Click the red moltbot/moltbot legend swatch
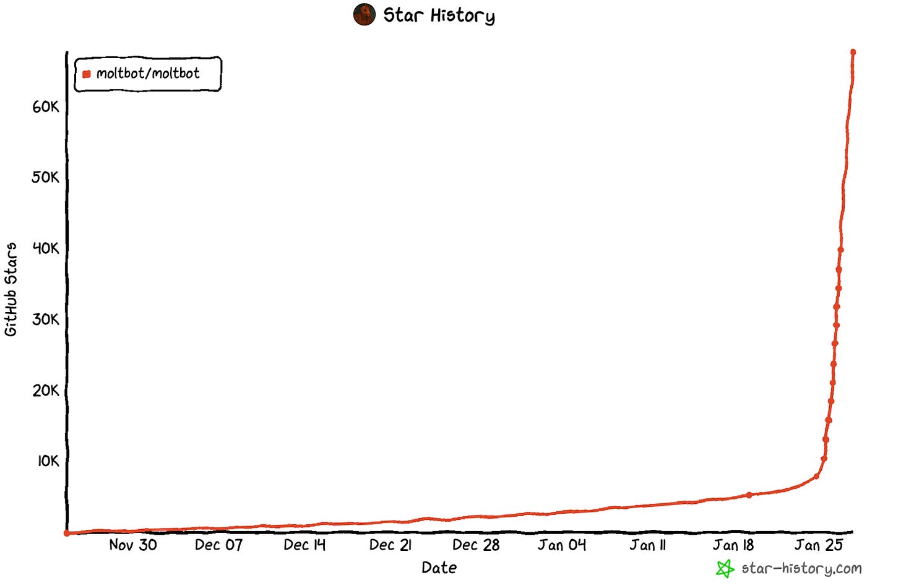Screen dimensions: 901x588 pyautogui.click(x=87, y=74)
